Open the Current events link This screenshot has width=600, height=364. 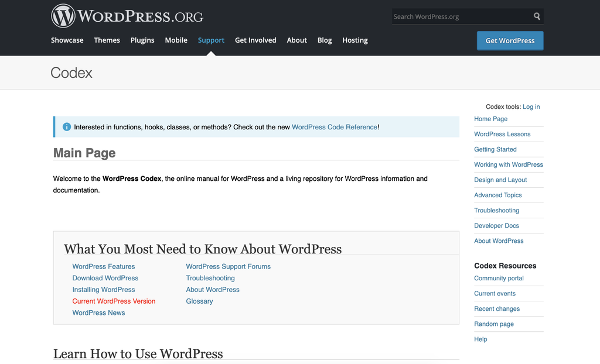point(495,294)
